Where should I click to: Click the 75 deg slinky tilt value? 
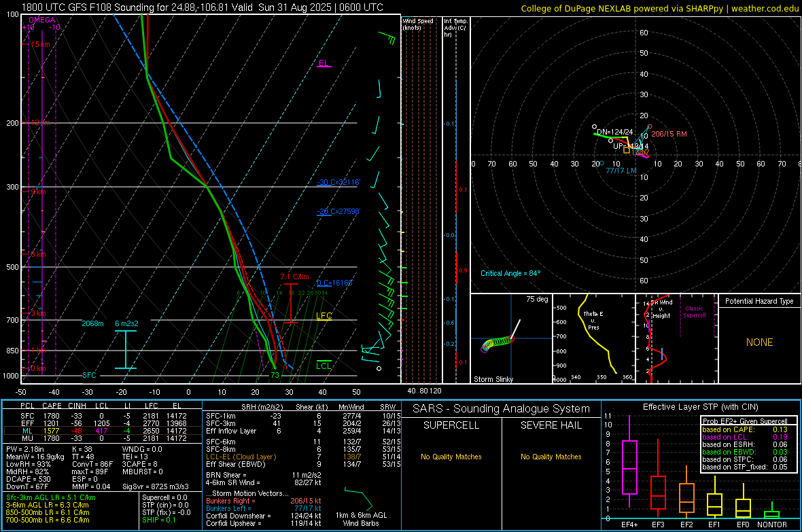537,299
